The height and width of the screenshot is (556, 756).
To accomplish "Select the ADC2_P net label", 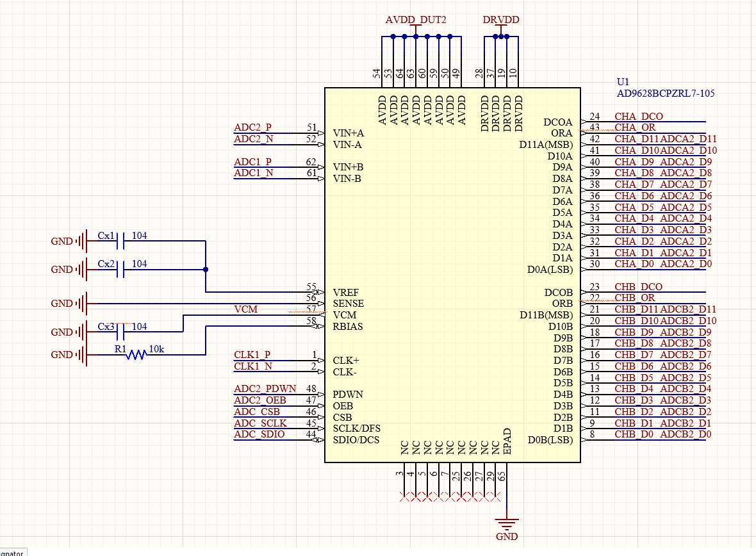I will coord(252,127).
